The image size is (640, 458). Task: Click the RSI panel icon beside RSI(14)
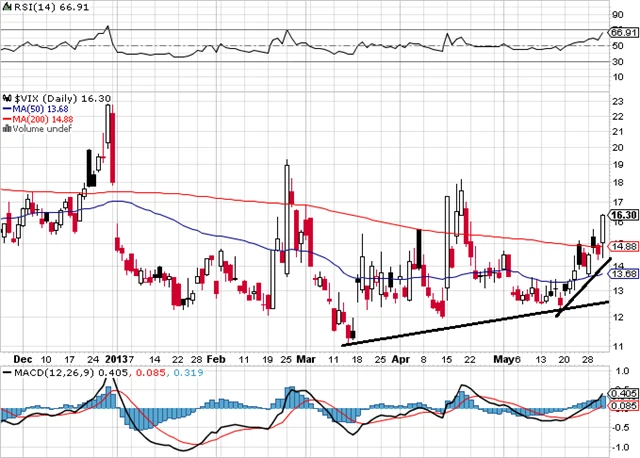7,6
